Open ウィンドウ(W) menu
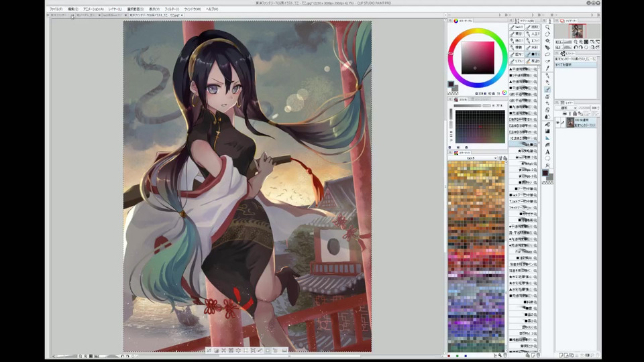The width and height of the screenshot is (644, 362). [x=193, y=9]
